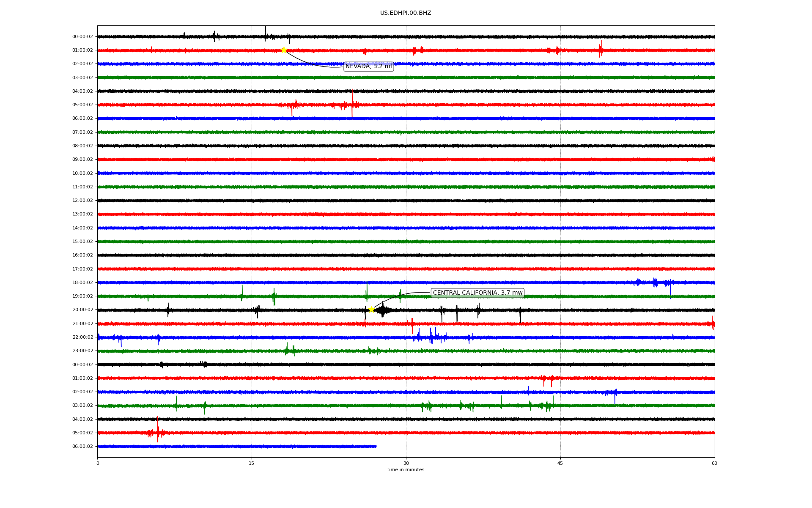812x508 pixels.
Task: Click the 06:00:02 label of partial trace
Action: pyautogui.click(x=82, y=446)
